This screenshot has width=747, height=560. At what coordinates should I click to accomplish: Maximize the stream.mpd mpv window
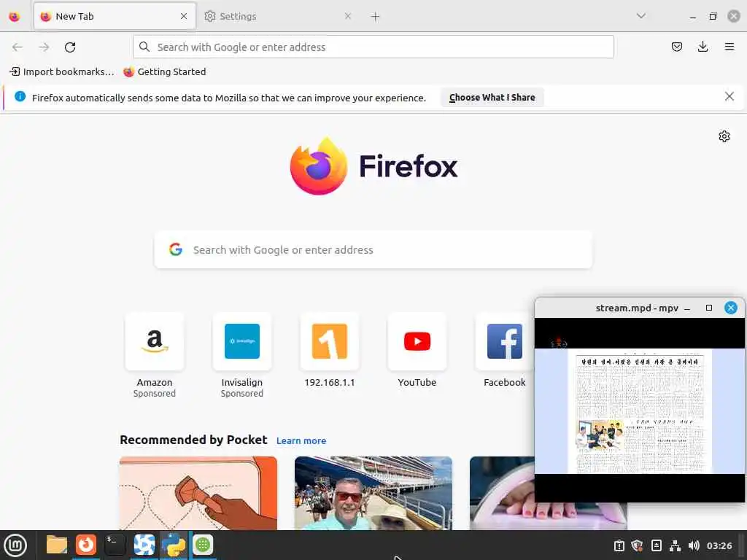[709, 308]
